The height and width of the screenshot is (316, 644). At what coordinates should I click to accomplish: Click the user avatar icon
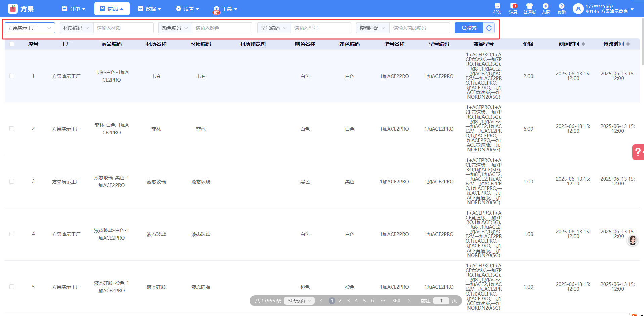click(x=578, y=9)
